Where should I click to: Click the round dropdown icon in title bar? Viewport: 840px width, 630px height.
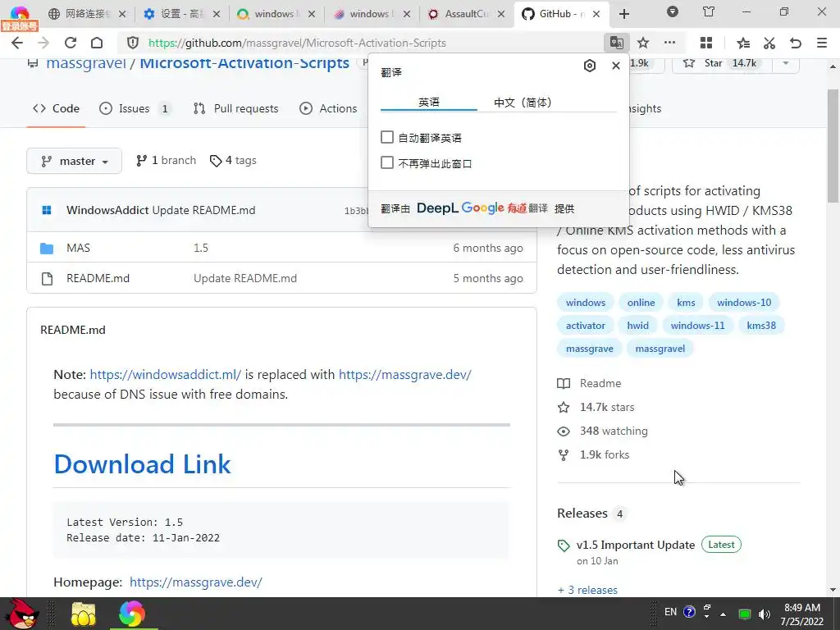pyautogui.click(x=673, y=11)
